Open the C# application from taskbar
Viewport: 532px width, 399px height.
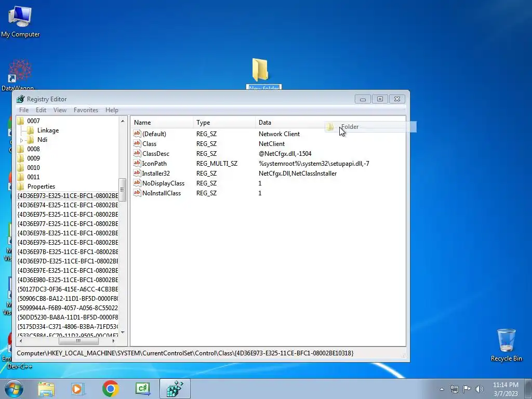143,389
